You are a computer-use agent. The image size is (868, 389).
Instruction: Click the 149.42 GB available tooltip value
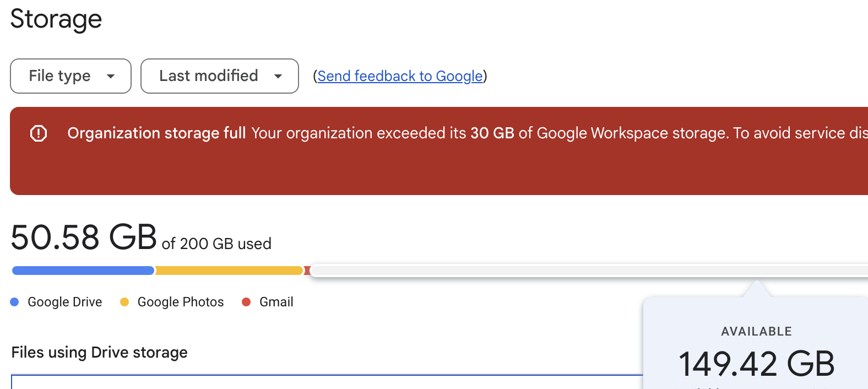click(756, 364)
